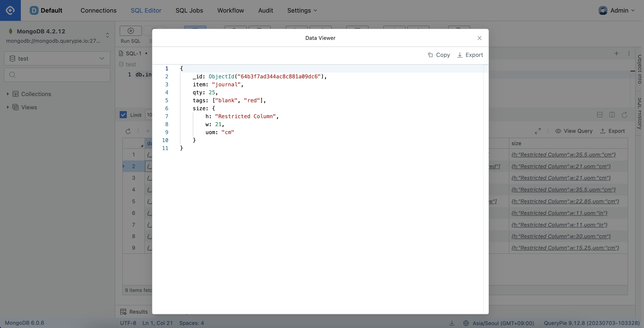Expand the Views tree node
This screenshot has height=328, width=644.
pyautogui.click(x=8, y=107)
